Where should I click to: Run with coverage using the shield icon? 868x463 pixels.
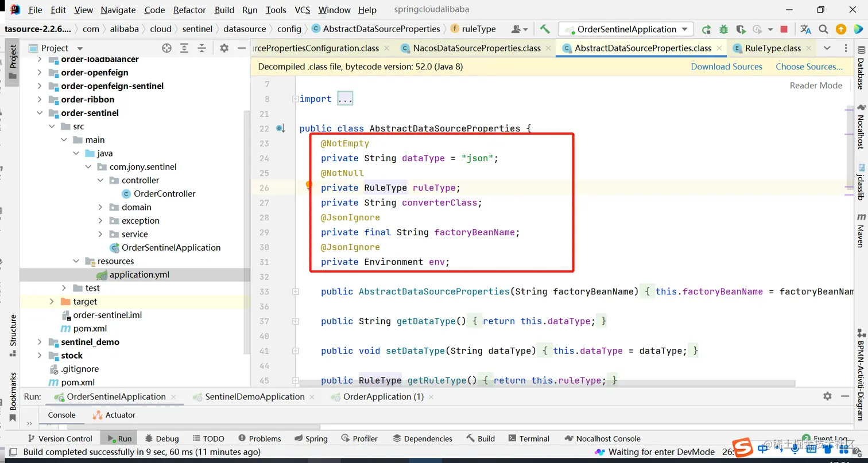pos(741,29)
